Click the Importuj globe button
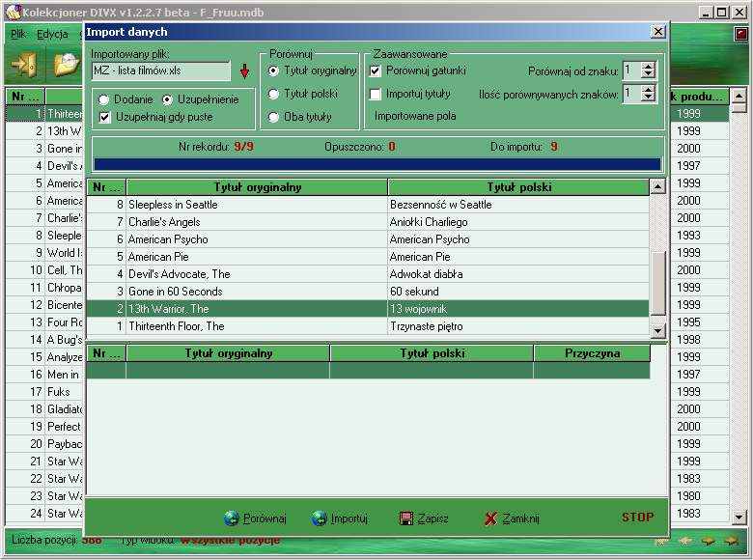 (339, 518)
